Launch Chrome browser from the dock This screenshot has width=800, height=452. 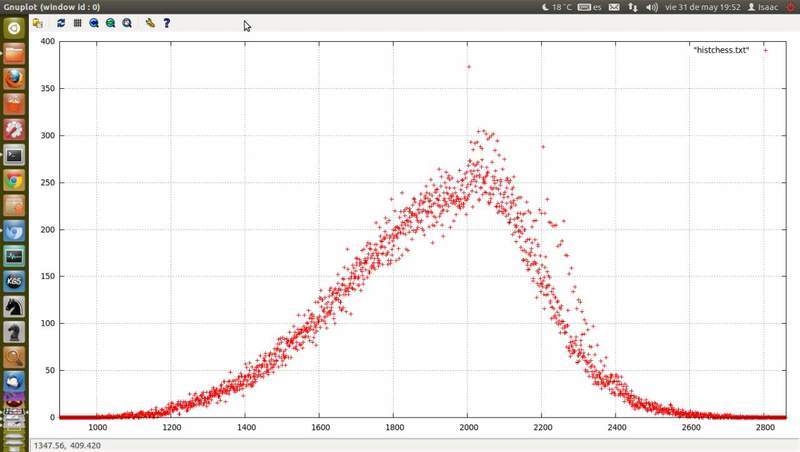[14, 181]
